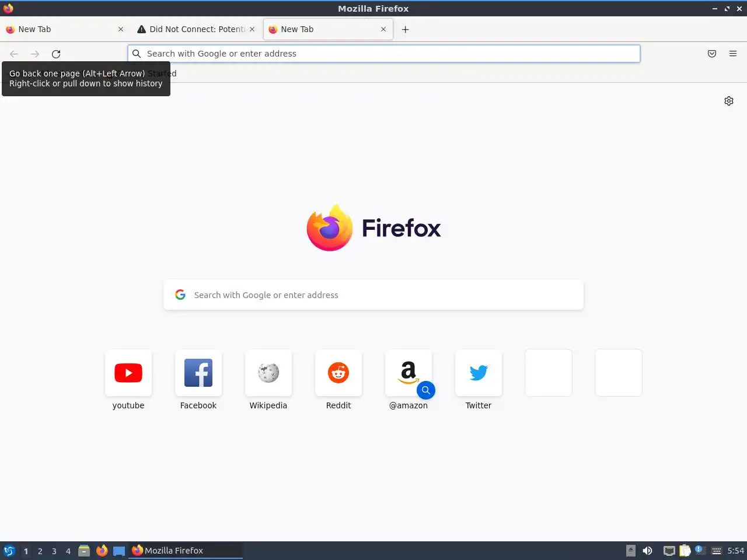Click the magnifier icon in address bar

(137, 54)
